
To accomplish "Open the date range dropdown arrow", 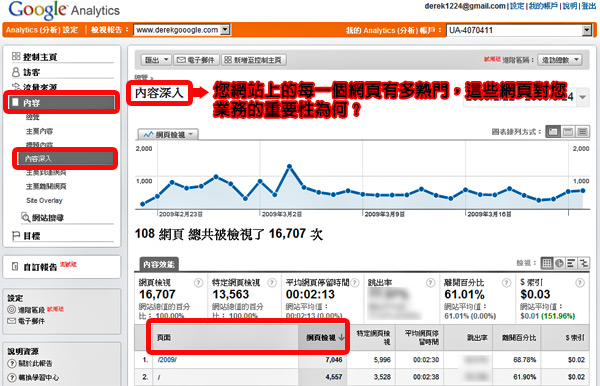I will (x=582, y=97).
